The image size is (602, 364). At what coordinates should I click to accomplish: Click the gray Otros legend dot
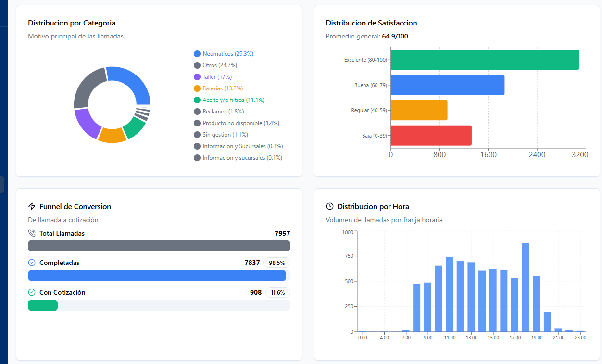(197, 65)
